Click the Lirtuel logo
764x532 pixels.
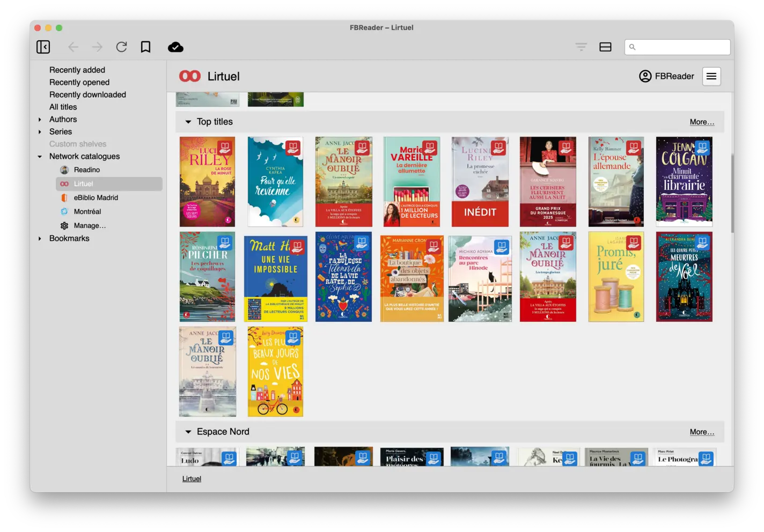click(190, 76)
